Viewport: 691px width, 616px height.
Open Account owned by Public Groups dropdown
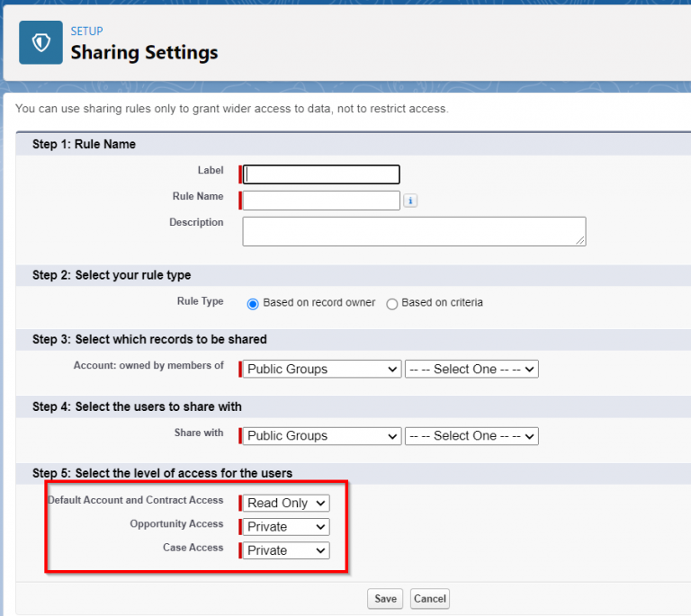322,369
